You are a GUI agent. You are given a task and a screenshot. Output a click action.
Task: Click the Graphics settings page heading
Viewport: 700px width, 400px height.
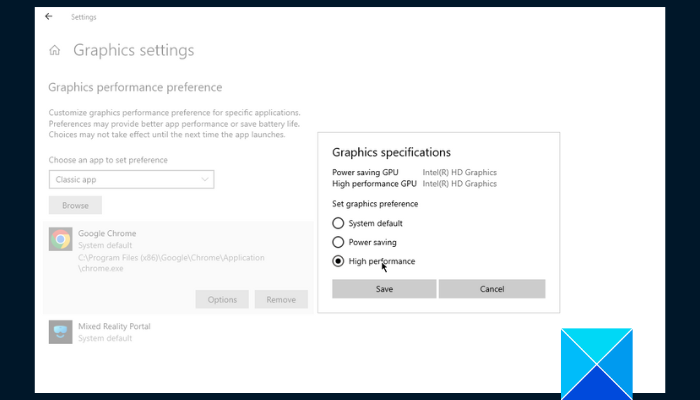tap(134, 50)
